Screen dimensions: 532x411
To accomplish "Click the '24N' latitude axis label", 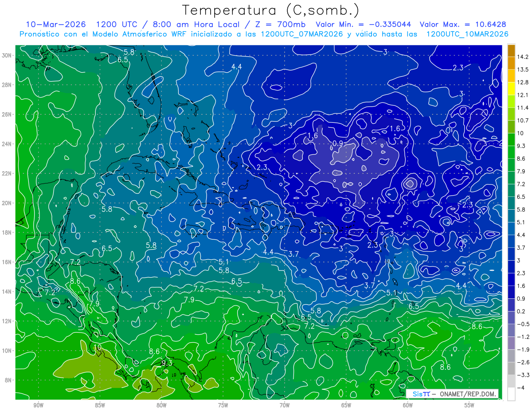I will tap(8, 144).
